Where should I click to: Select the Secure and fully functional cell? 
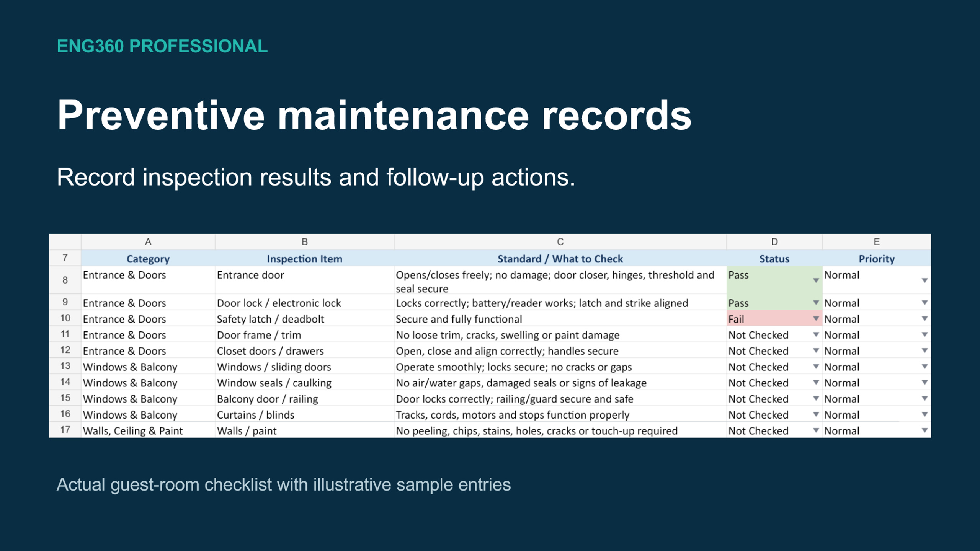click(560, 318)
